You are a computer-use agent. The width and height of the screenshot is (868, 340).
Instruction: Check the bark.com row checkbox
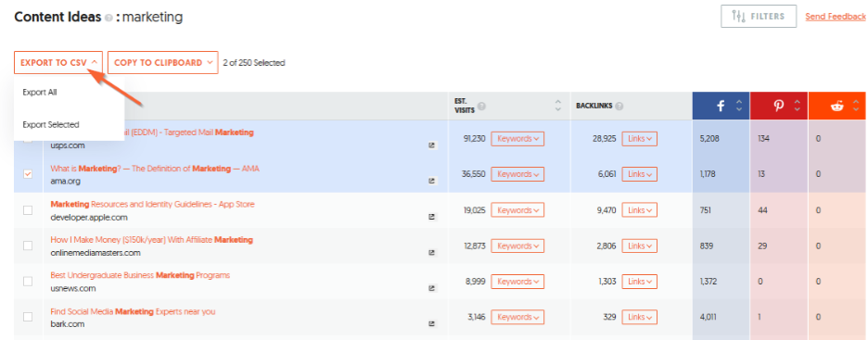[x=28, y=317]
